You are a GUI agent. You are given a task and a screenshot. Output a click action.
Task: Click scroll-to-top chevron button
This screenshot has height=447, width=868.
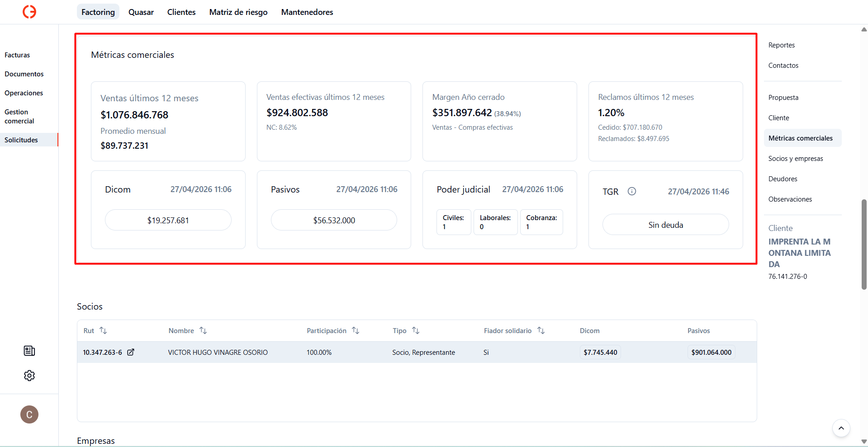pos(841,428)
